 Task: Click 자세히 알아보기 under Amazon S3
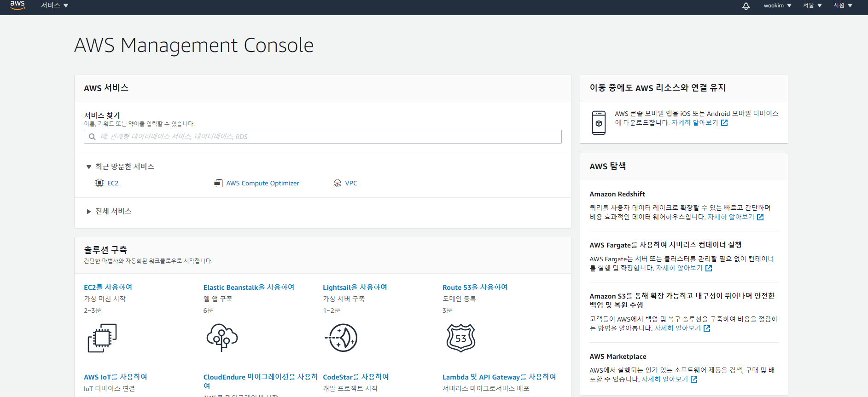[677, 328]
